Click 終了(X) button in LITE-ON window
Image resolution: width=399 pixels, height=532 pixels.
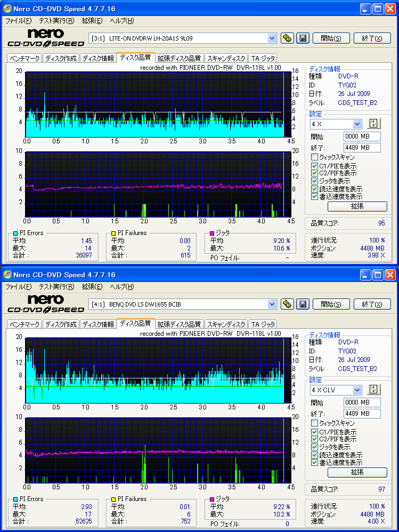tap(372, 38)
